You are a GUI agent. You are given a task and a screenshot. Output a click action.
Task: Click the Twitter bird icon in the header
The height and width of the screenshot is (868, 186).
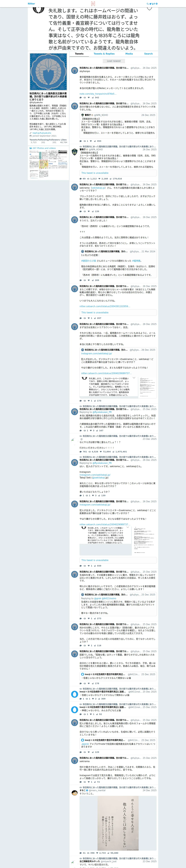point(151,4)
